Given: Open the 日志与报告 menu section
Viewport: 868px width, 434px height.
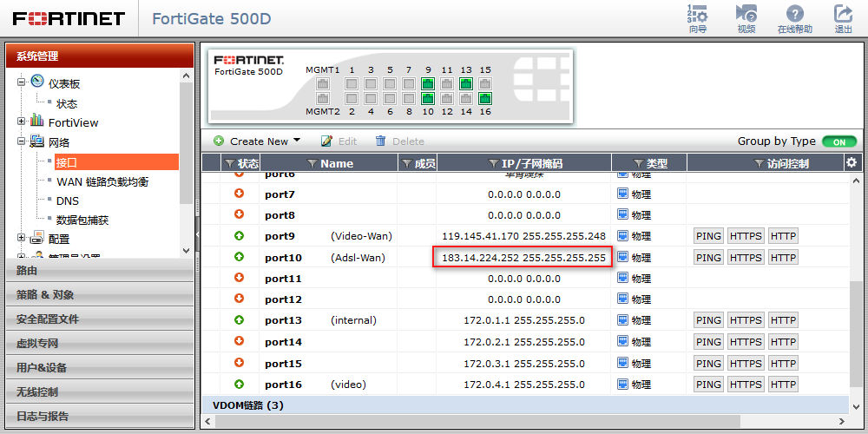Looking at the screenshot, I should point(100,417).
